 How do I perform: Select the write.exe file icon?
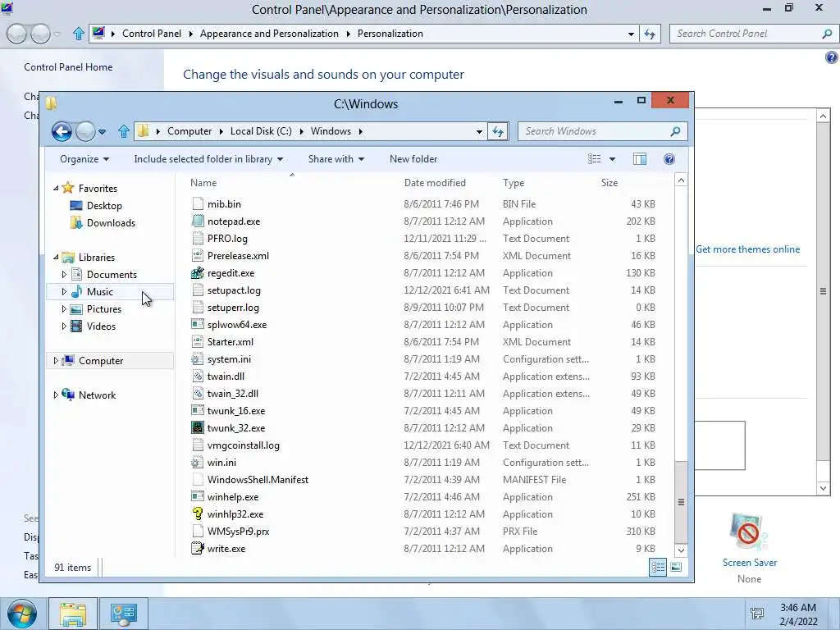coord(198,549)
